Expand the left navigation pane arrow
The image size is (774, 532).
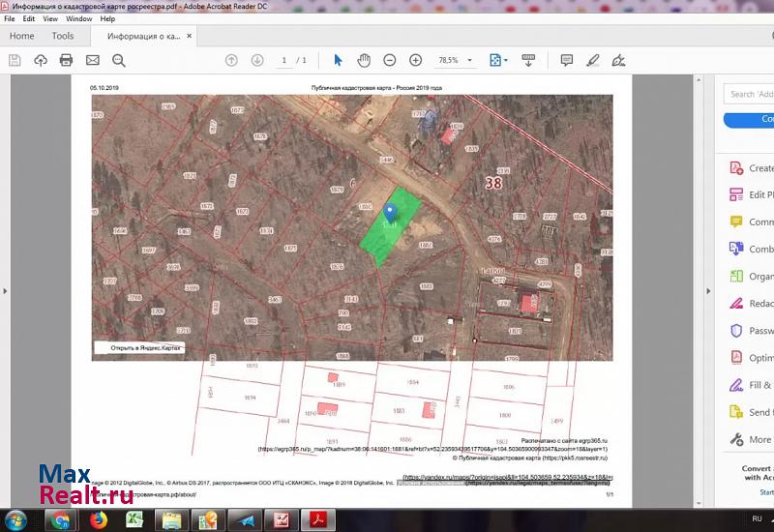6,289
